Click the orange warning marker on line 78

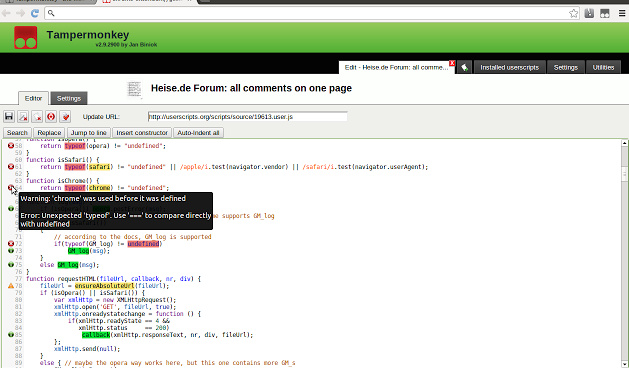pos(11,286)
